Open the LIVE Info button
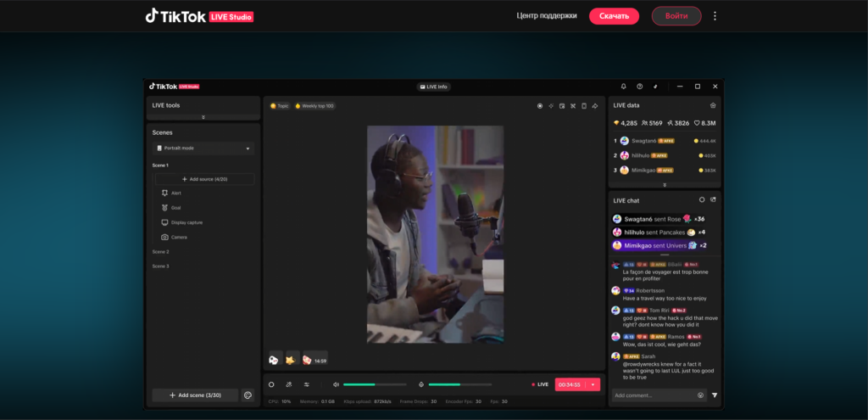 [x=433, y=87]
